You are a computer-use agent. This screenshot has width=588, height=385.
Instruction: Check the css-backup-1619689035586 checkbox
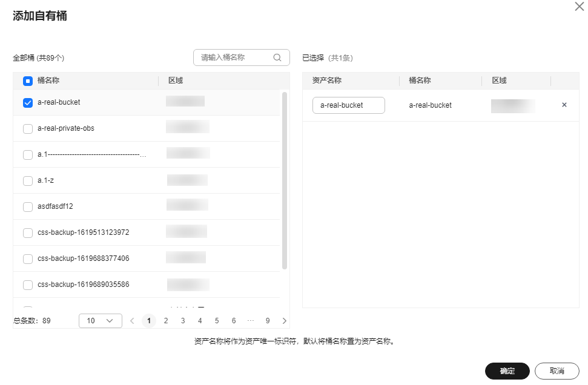(28, 285)
